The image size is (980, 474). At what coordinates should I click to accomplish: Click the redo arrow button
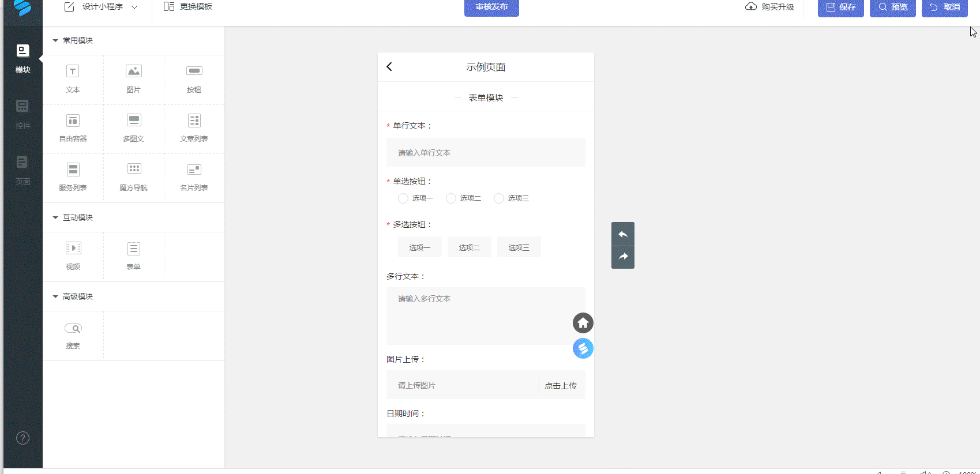point(623,257)
